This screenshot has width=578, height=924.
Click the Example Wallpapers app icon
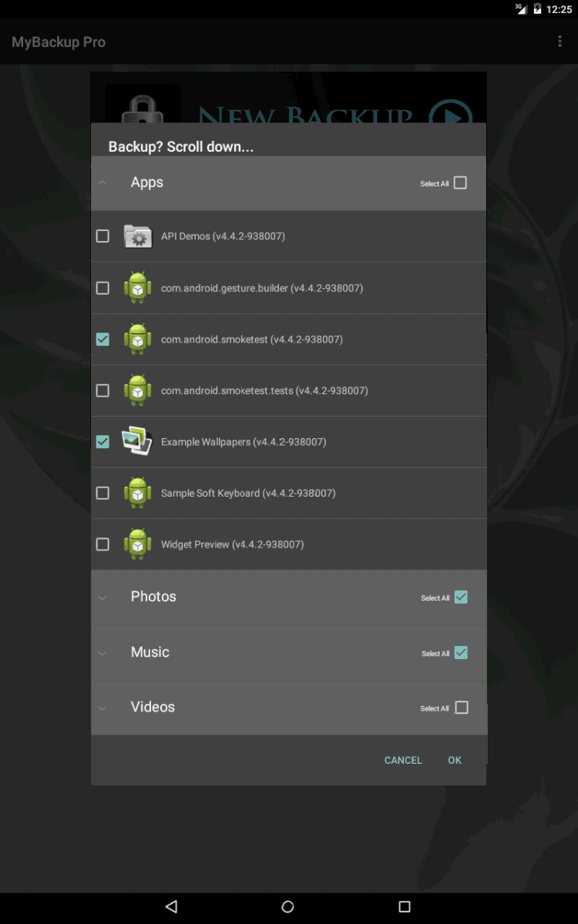pos(137,442)
